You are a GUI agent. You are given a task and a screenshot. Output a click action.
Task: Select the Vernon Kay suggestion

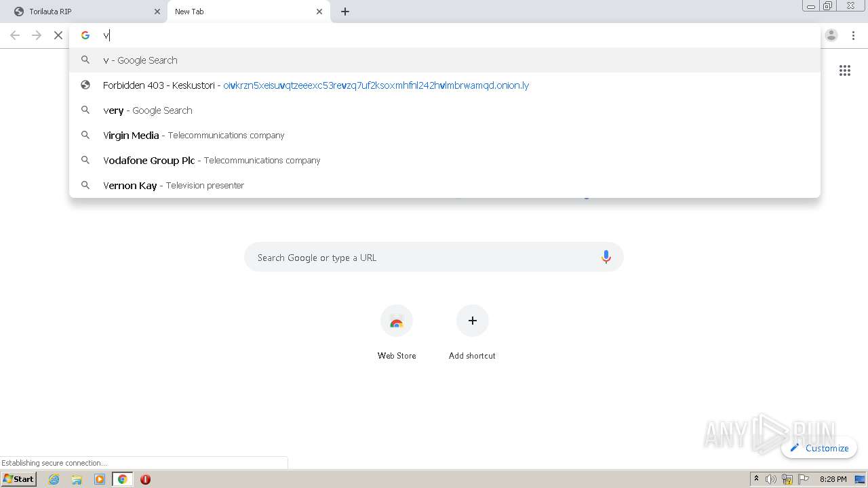pos(445,186)
